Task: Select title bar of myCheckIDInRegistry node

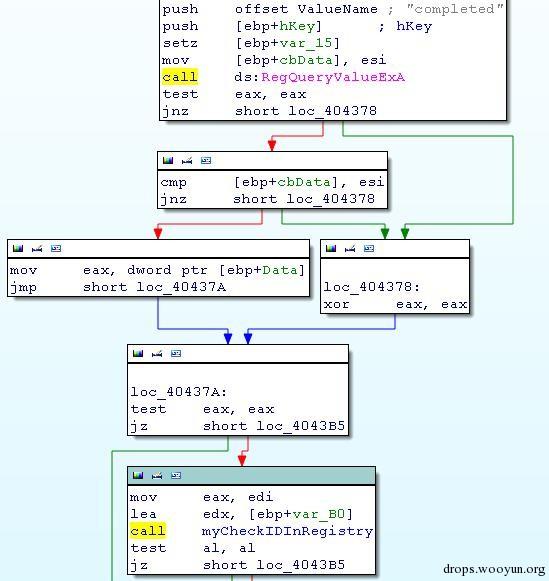Action: pyautogui.click(x=252, y=476)
